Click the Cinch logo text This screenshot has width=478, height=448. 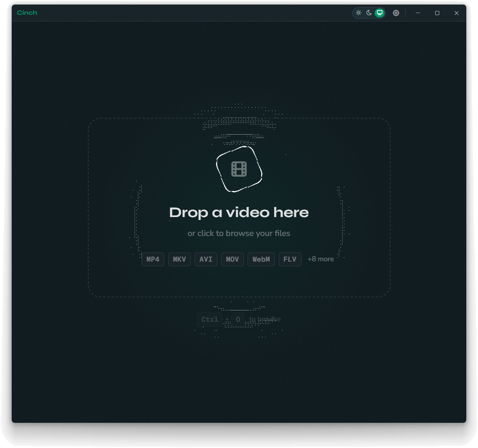pos(27,13)
